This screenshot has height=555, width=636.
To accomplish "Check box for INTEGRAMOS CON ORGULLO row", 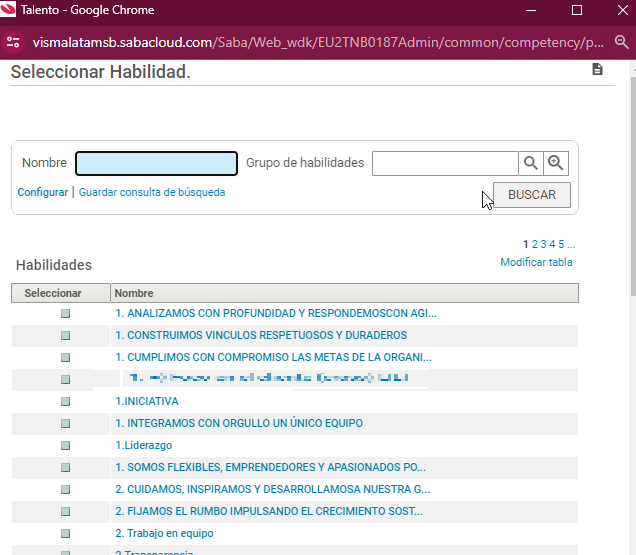I will [x=65, y=424].
